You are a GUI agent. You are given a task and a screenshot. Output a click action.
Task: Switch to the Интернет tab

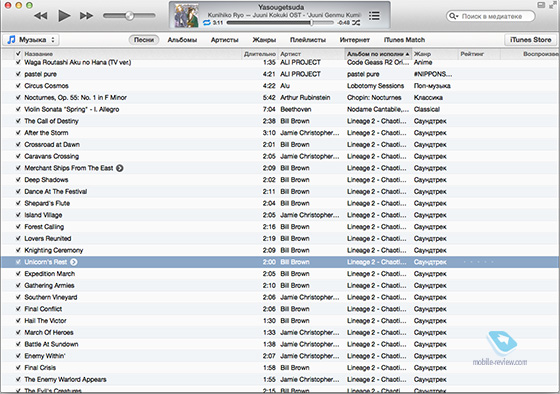pos(354,40)
